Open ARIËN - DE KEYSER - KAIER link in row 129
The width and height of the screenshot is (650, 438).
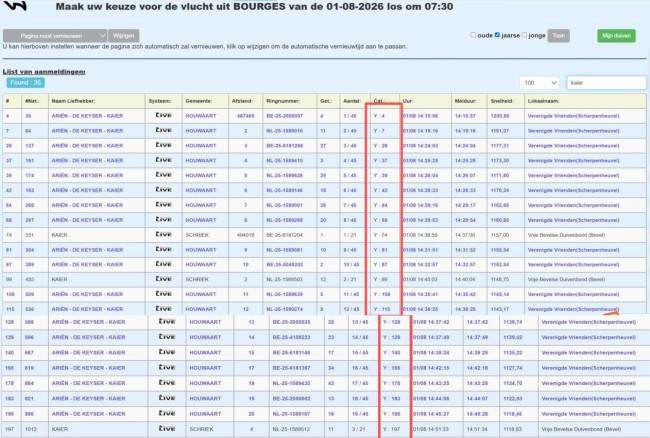pyautogui.click(x=88, y=337)
